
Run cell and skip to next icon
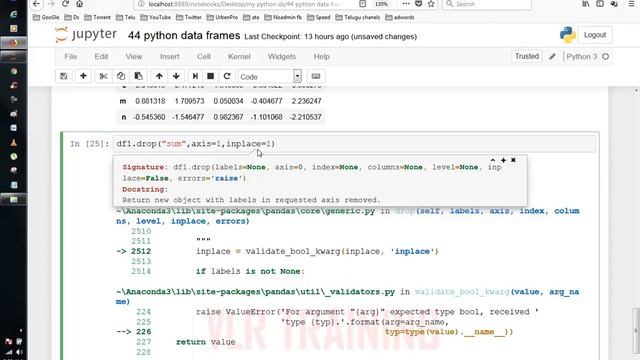(x=195, y=76)
